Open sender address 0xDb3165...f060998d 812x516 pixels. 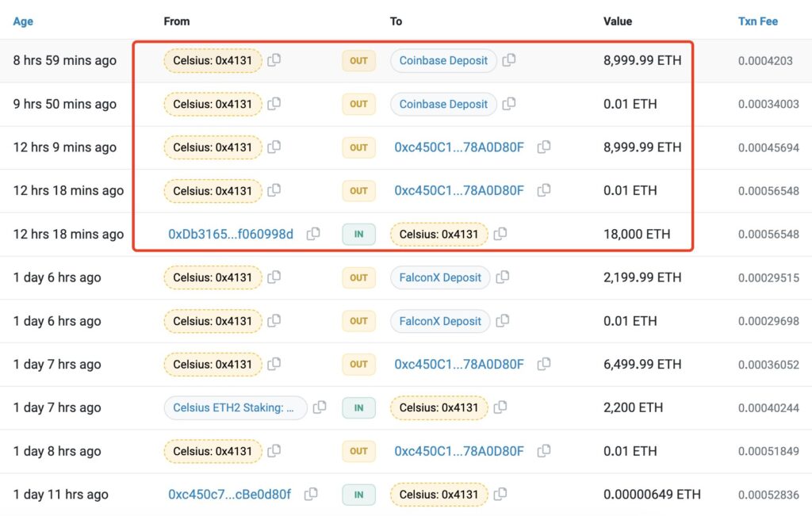point(231,235)
